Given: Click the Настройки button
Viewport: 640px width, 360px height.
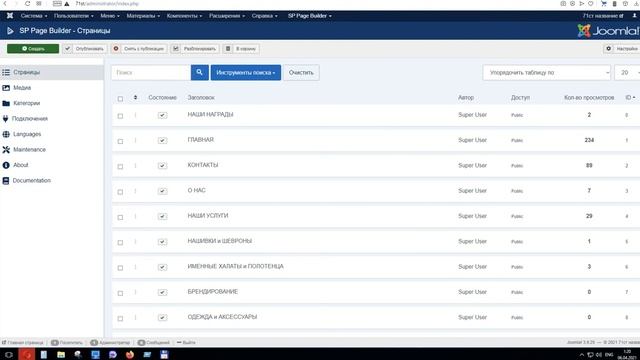Looking at the screenshot, I should (x=622, y=49).
